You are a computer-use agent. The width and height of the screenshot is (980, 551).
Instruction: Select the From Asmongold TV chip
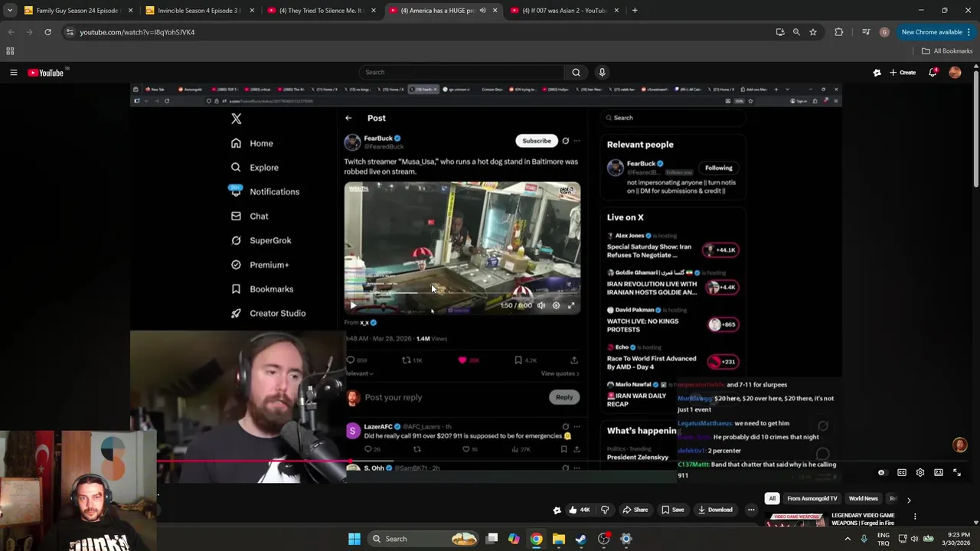(812, 499)
